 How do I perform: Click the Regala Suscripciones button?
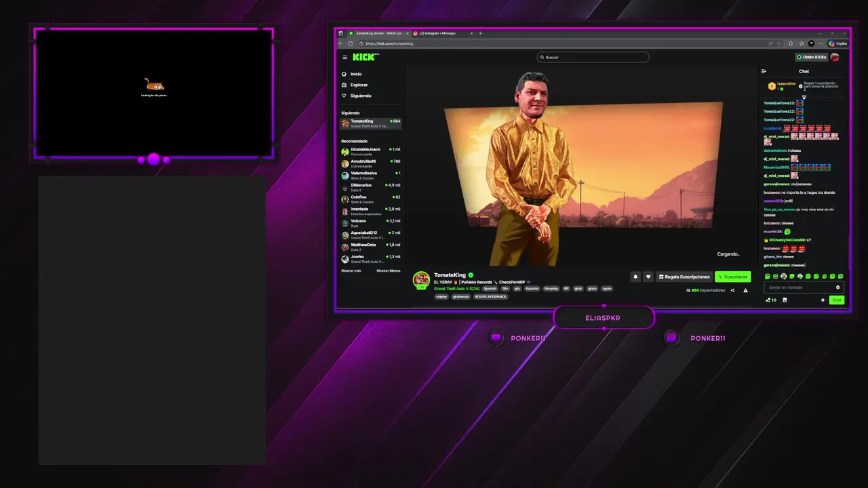coord(684,277)
